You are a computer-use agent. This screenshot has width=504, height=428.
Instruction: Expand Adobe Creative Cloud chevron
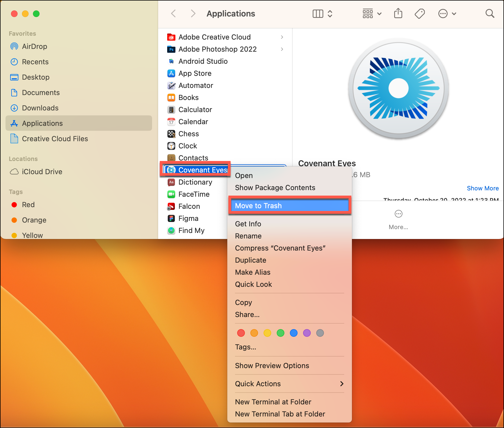282,37
